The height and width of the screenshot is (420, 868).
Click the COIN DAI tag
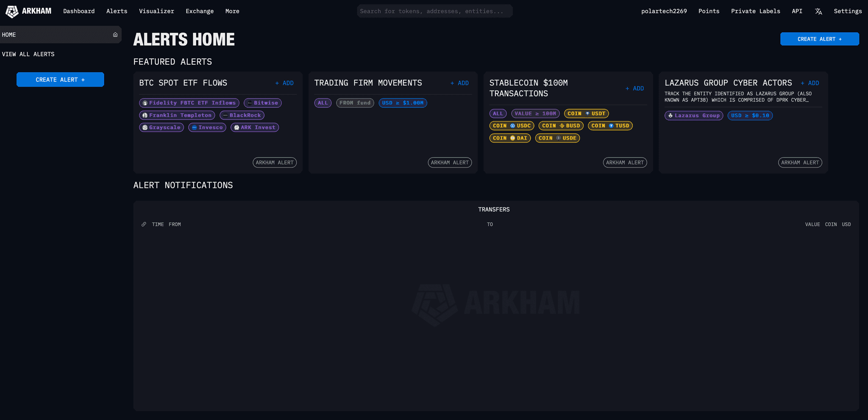pos(510,138)
